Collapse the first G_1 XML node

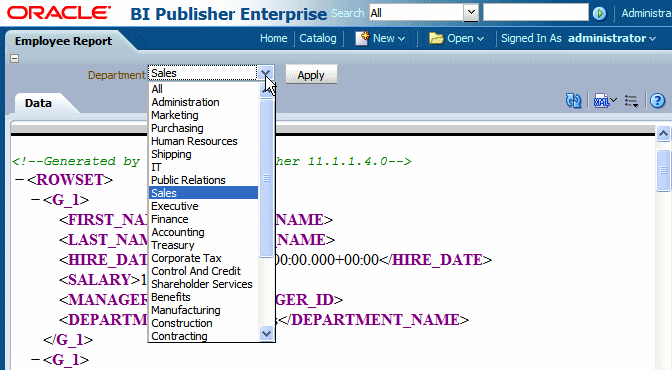36,200
